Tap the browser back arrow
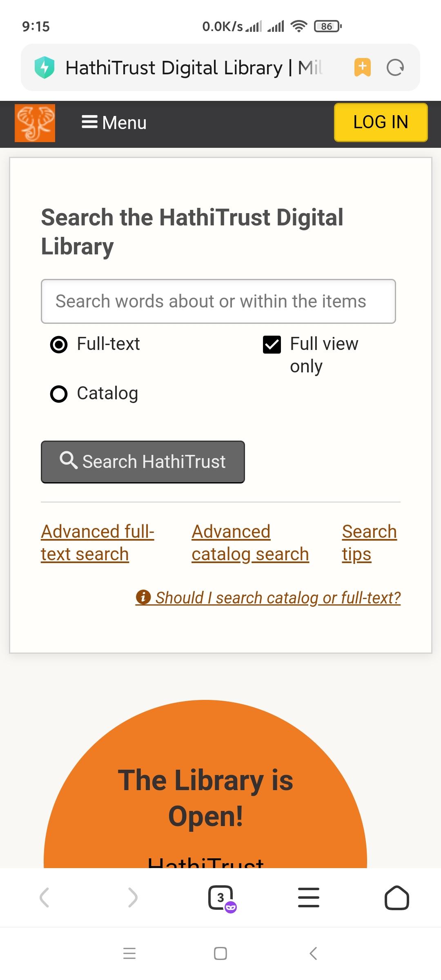 pos(45,898)
